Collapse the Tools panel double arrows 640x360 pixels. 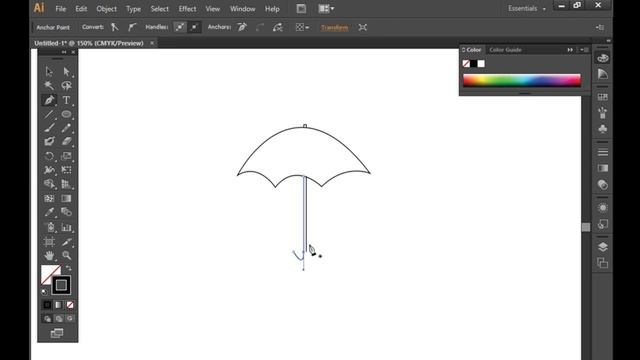point(64,52)
